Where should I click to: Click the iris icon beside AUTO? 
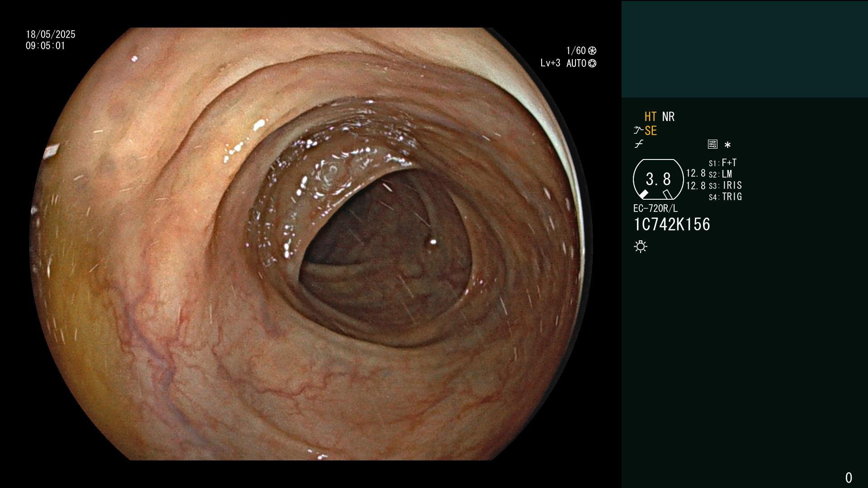[x=592, y=63]
